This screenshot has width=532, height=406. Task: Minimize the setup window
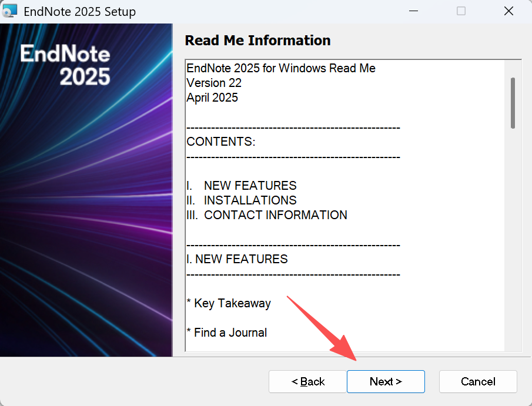pyautogui.click(x=413, y=11)
